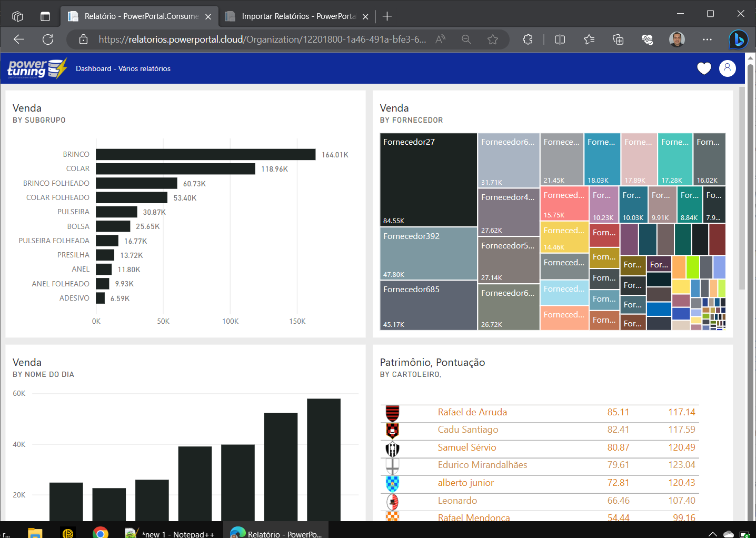Open browser extensions puzzle icon
The height and width of the screenshot is (538, 756).
pyautogui.click(x=528, y=39)
